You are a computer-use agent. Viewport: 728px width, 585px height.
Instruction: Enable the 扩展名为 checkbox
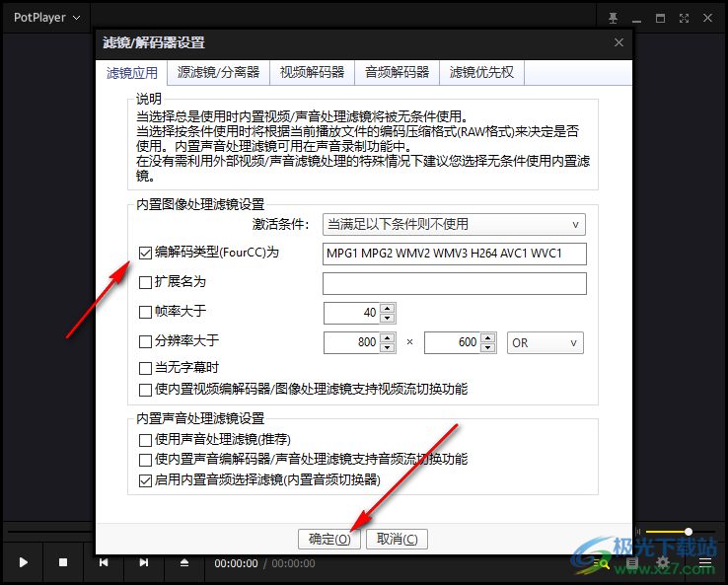tap(146, 283)
